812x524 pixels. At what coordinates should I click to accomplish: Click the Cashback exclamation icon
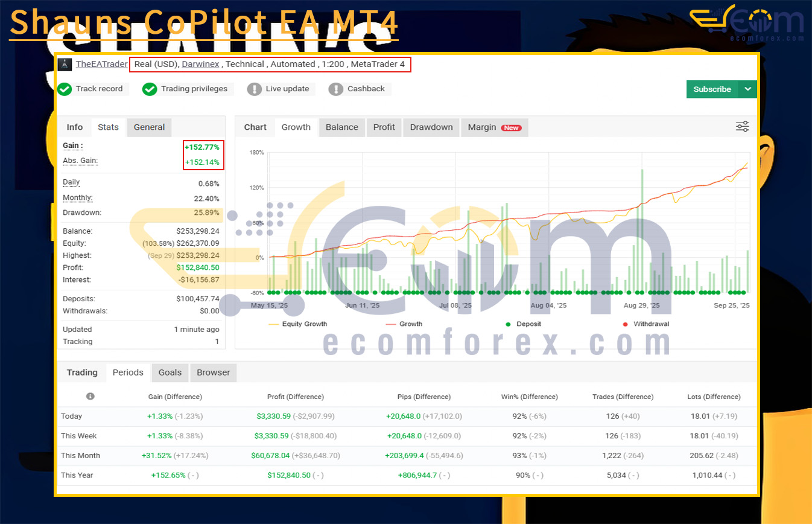pyautogui.click(x=336, y=89)
